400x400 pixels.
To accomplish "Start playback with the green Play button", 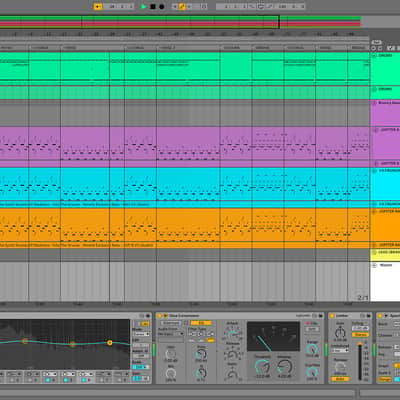I will tap(144, 6).
